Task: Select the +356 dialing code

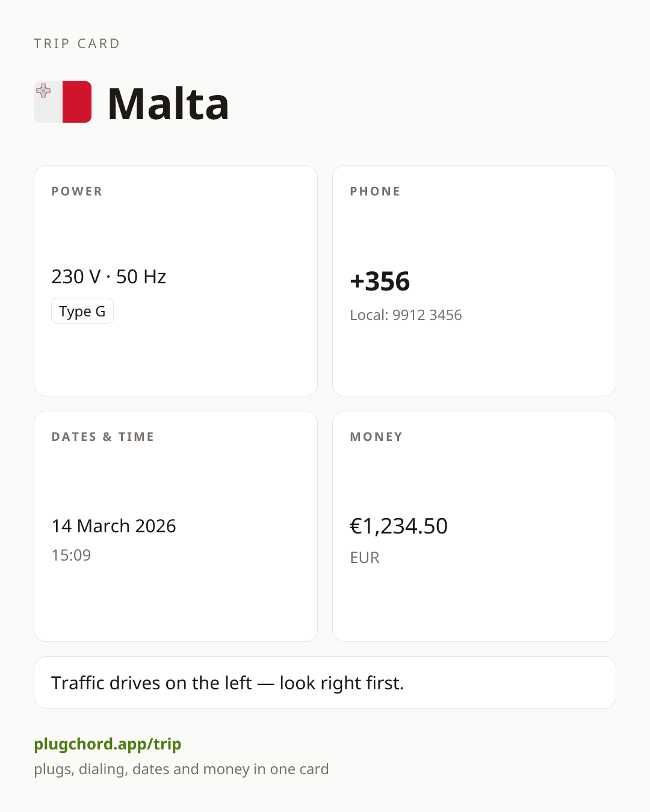Action: (380, 281)
